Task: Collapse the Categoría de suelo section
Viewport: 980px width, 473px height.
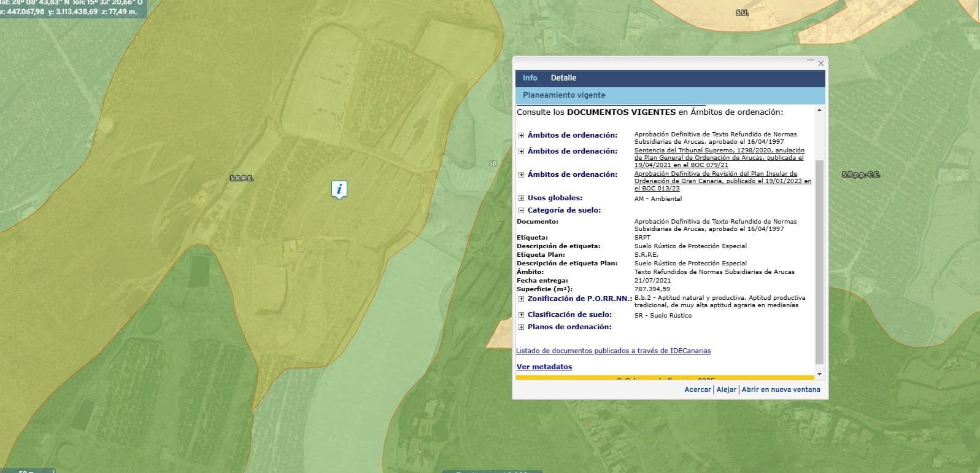Action: [521, 211]
